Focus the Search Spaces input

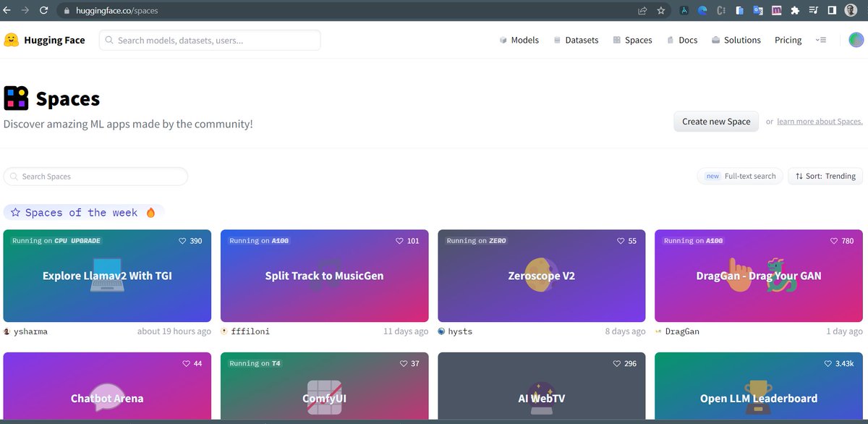[x=95, y=177]
